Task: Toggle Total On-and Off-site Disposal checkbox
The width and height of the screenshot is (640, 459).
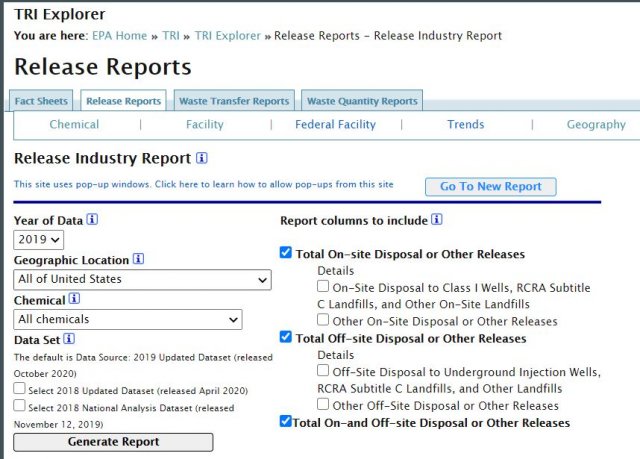Action: coord(286,422)
